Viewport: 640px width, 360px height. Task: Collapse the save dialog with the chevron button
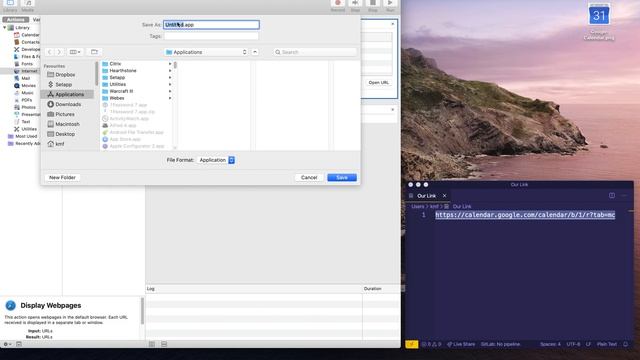pos(255,52)
